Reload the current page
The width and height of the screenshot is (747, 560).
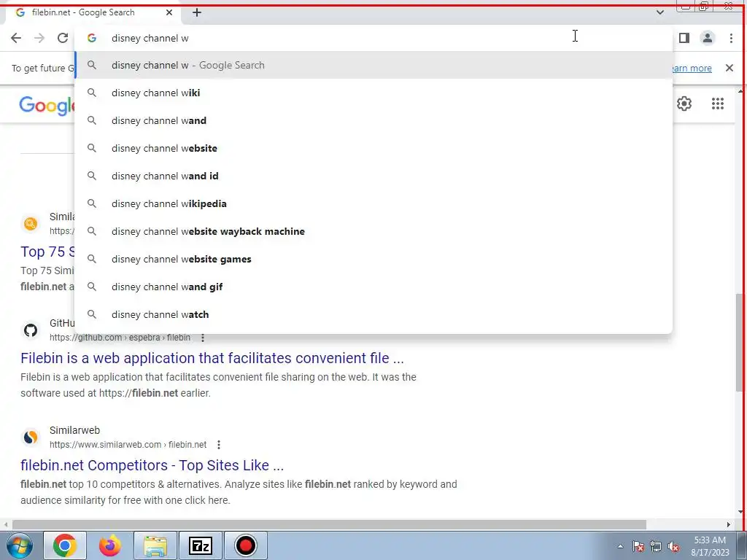63,38
